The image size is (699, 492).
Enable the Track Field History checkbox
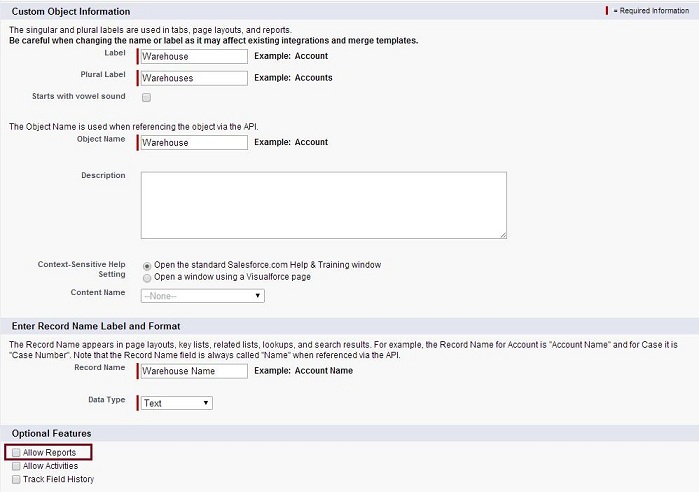[x=16, y=480]
